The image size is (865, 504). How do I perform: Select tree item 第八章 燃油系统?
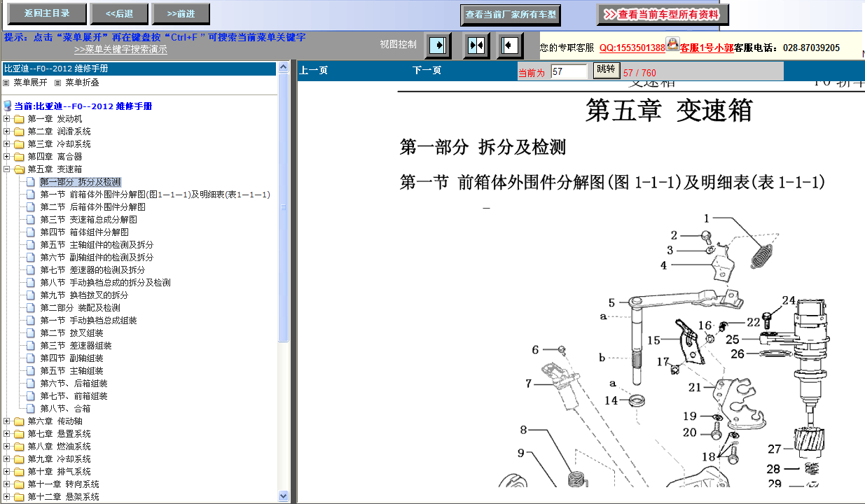click(59, 447)
